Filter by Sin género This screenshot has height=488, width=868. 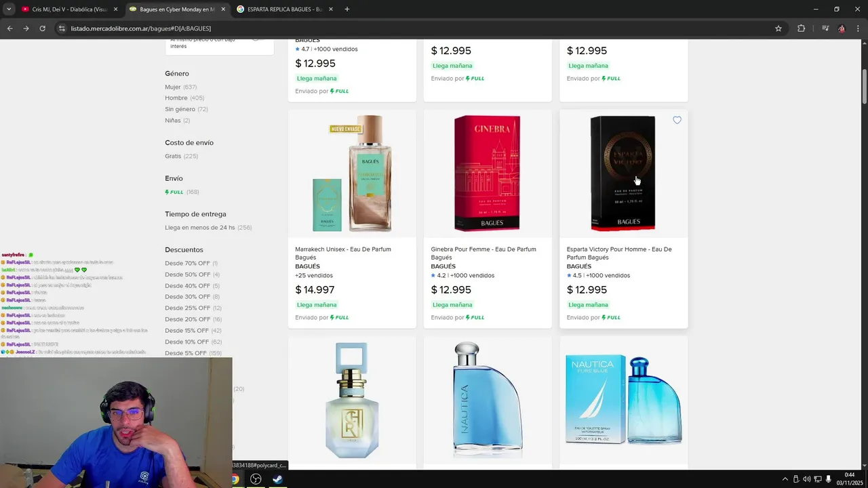pos(186,109)
